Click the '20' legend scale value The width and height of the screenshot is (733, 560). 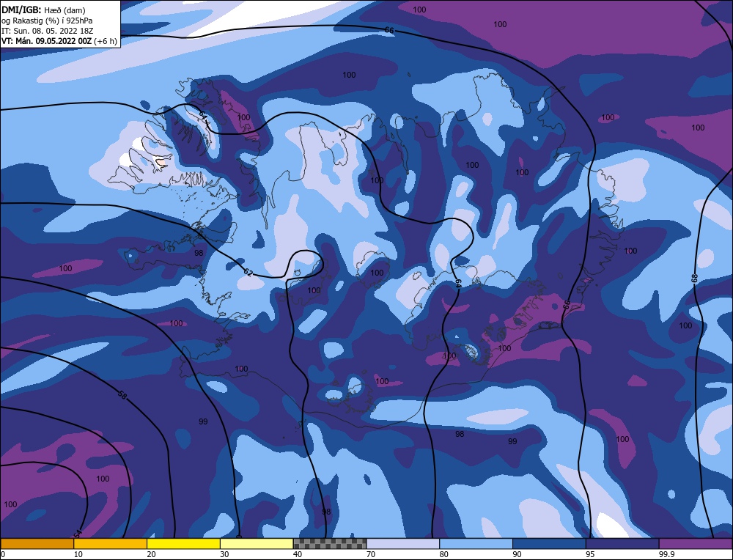(151, 554)
